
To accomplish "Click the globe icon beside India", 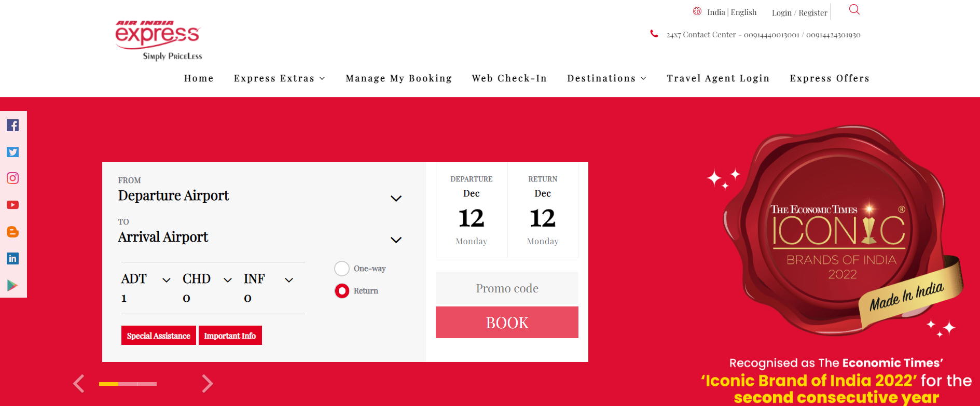I will (697, 11).
